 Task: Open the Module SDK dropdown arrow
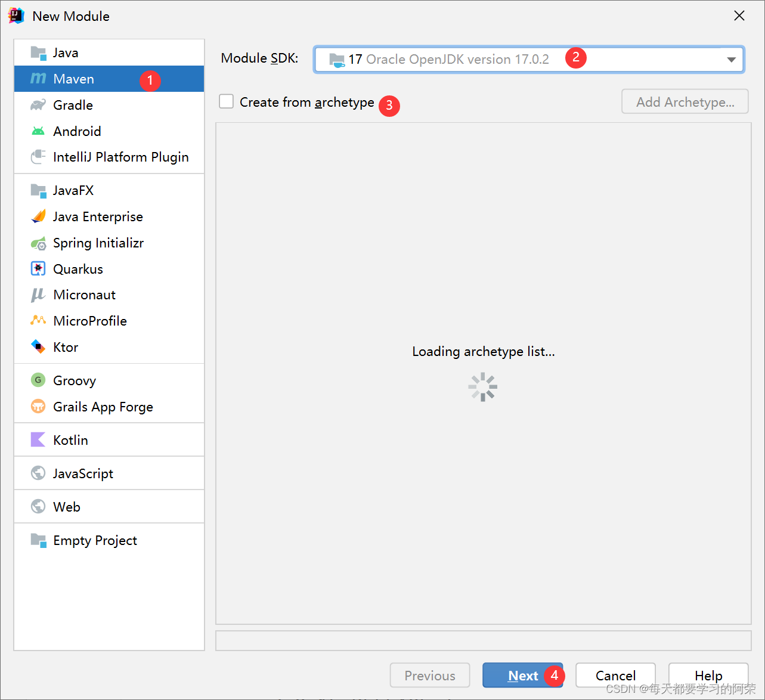[731, 60]
